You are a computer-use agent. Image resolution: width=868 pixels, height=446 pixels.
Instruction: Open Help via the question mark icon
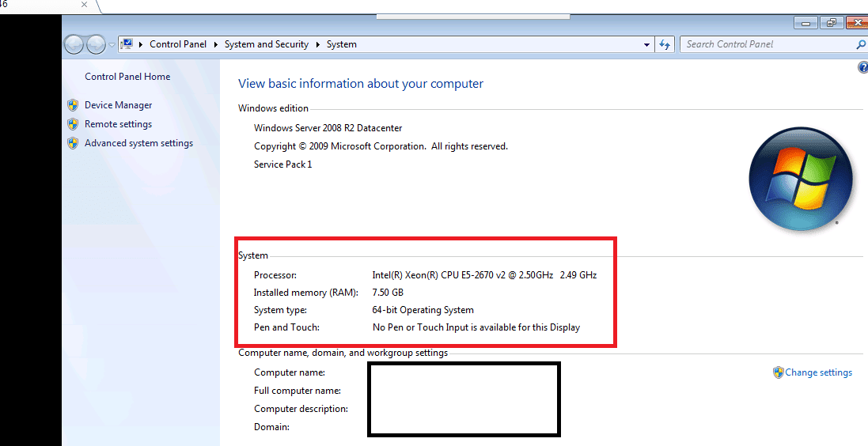(862, 67)
